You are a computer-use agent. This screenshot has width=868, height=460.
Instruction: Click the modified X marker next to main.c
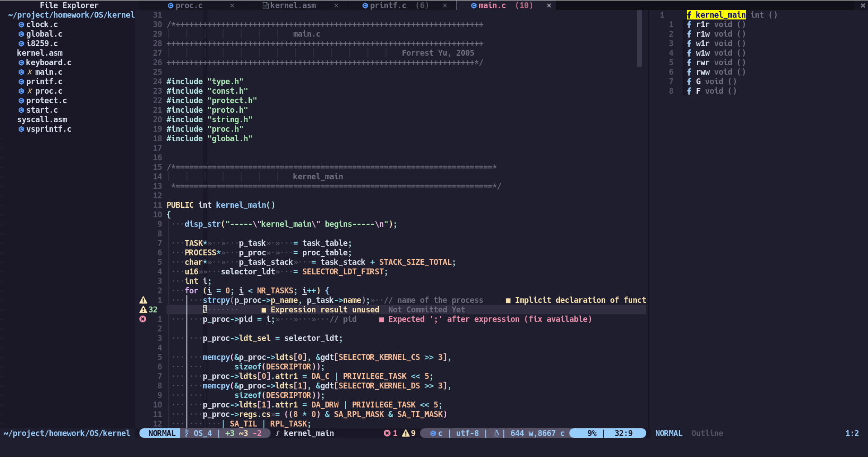(x=30, y=72)
